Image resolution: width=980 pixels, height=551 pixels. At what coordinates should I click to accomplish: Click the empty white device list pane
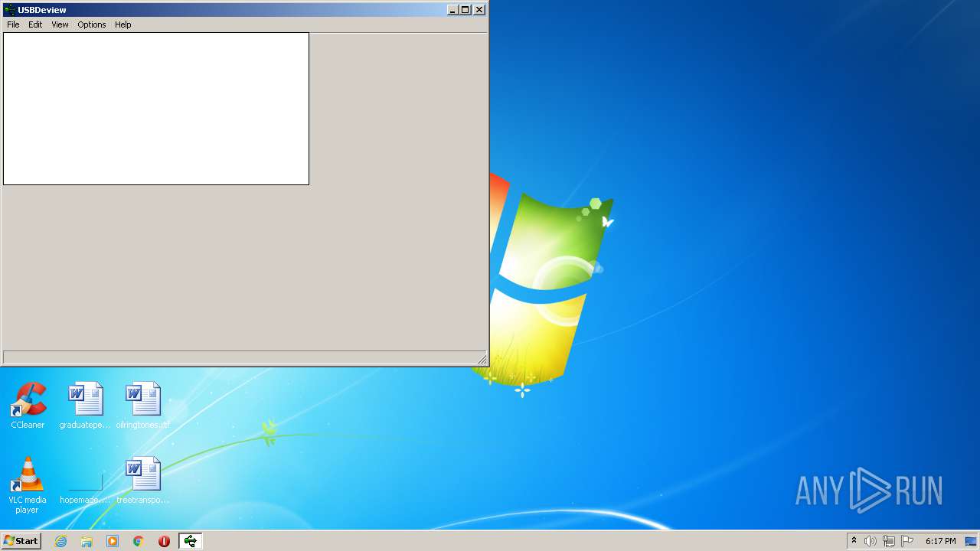(x=156, y=109)
